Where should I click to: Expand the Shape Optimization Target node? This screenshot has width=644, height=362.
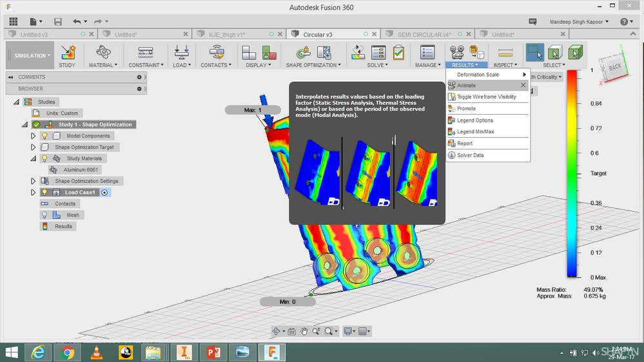[34, 147]
